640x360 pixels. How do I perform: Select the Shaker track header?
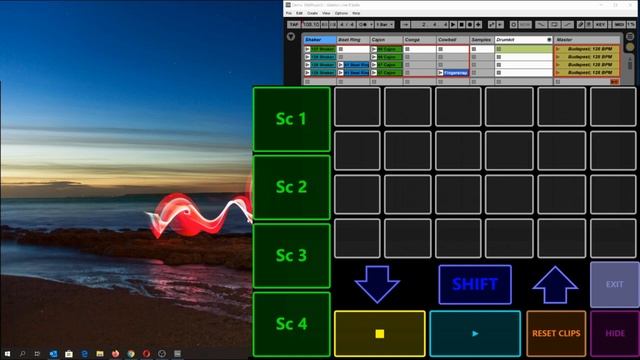[x=320, y=40]
